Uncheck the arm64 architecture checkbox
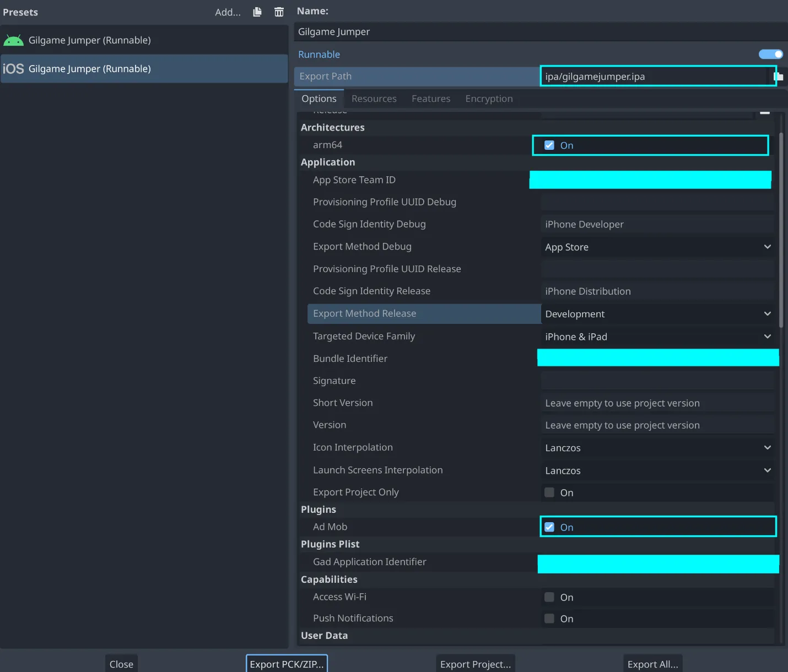Screen dimensions: 788x672 [549, 145]
